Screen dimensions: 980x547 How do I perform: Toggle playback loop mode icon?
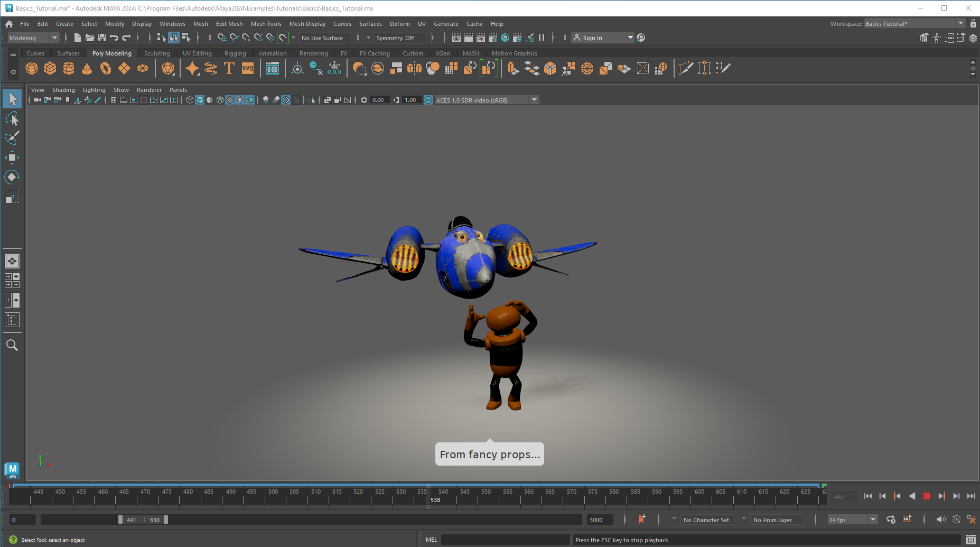point(891,520)
